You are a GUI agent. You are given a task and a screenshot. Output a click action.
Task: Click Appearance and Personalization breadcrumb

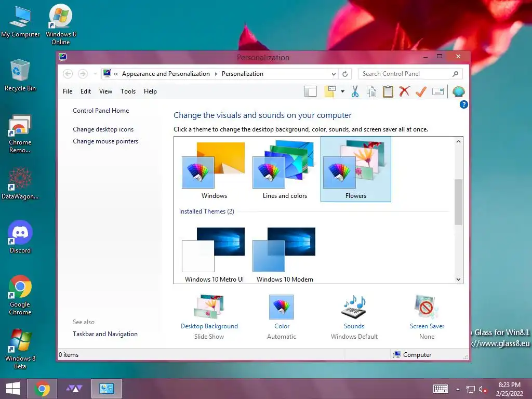[166, 74]
